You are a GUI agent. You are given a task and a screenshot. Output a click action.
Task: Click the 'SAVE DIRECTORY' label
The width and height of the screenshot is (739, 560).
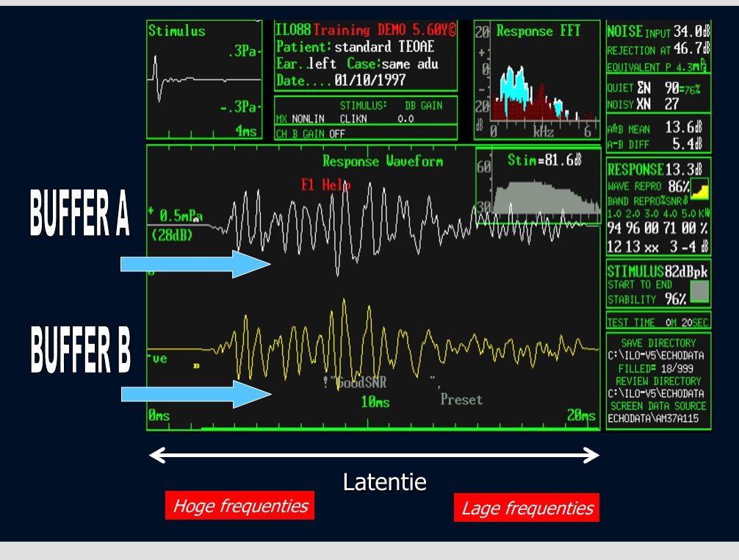[658, 343]
